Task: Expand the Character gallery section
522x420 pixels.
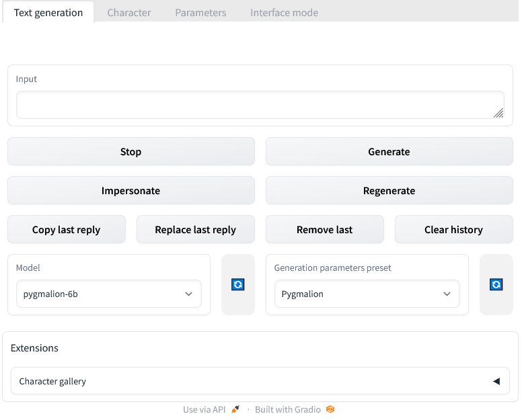Action: coord(260,381)
